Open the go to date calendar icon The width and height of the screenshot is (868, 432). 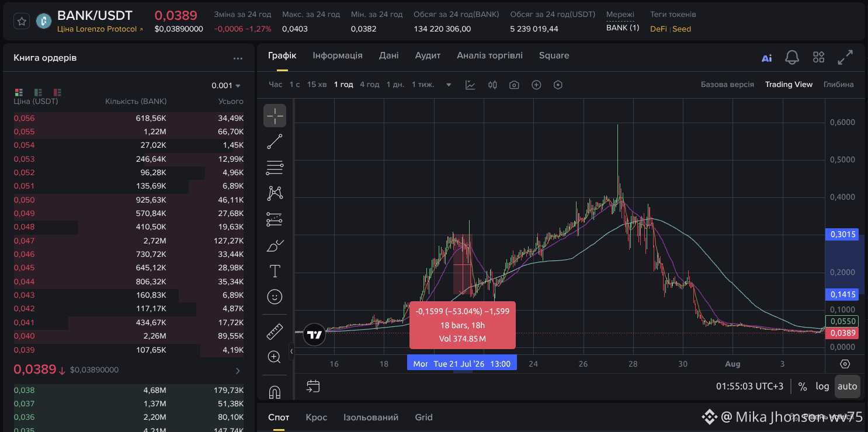click(x=313, y=386)
